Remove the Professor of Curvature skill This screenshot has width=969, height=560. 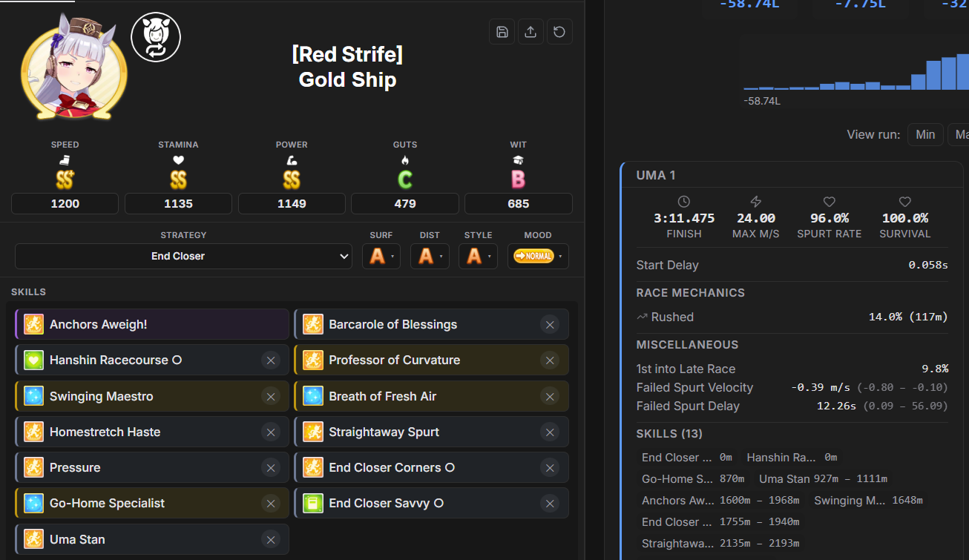point(550,360)
